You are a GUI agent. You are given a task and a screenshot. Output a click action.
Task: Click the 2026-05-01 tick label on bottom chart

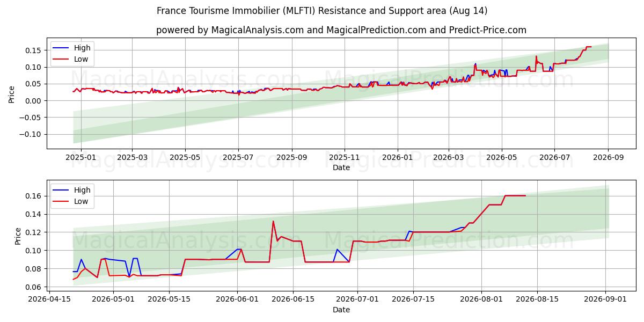114,300
